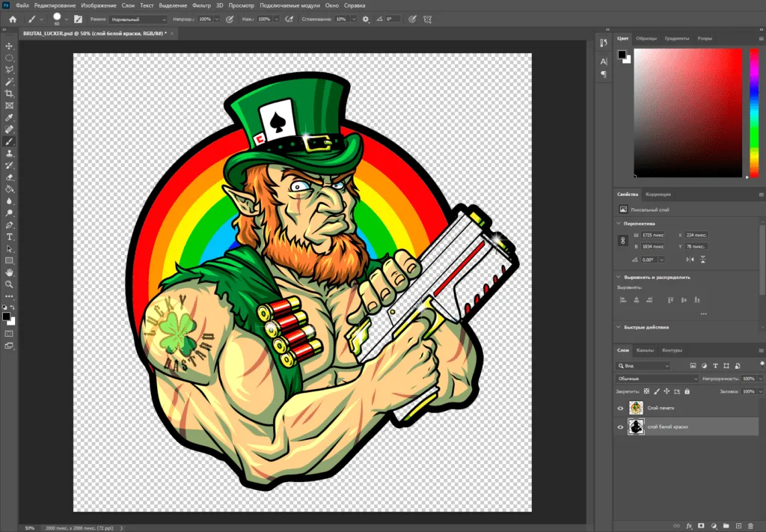Image resolution: width=766 pixels, height=532 pixels.
Task: Create a new layer via plus icon
Action: [x=738, y=526]
